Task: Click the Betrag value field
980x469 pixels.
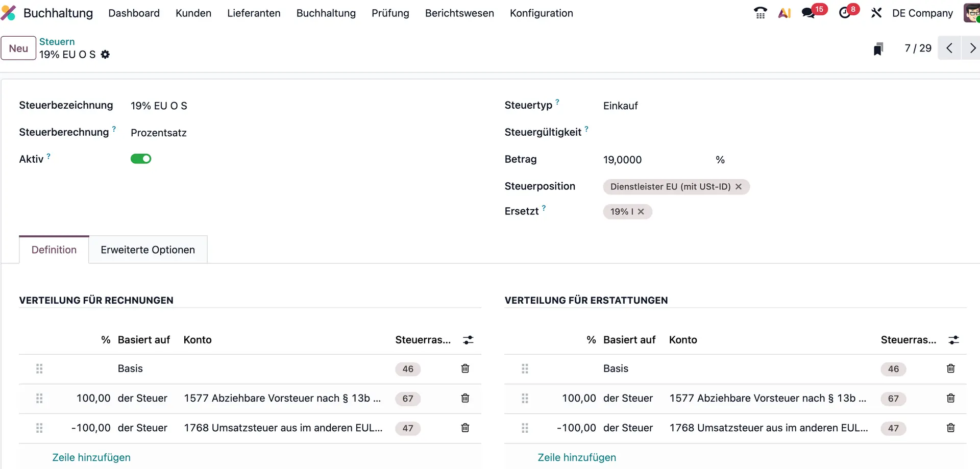Action: pyautogui.click(x=622, y=159)
